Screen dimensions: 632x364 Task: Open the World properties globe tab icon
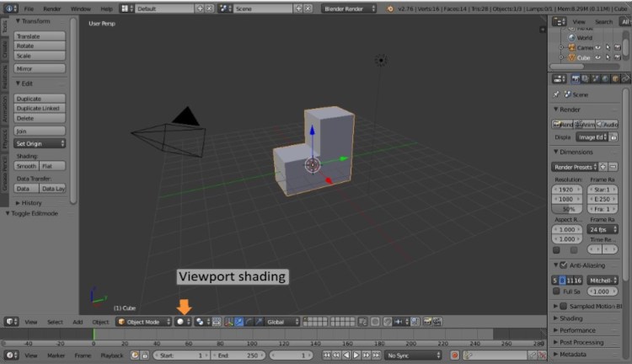coord(605,79)
